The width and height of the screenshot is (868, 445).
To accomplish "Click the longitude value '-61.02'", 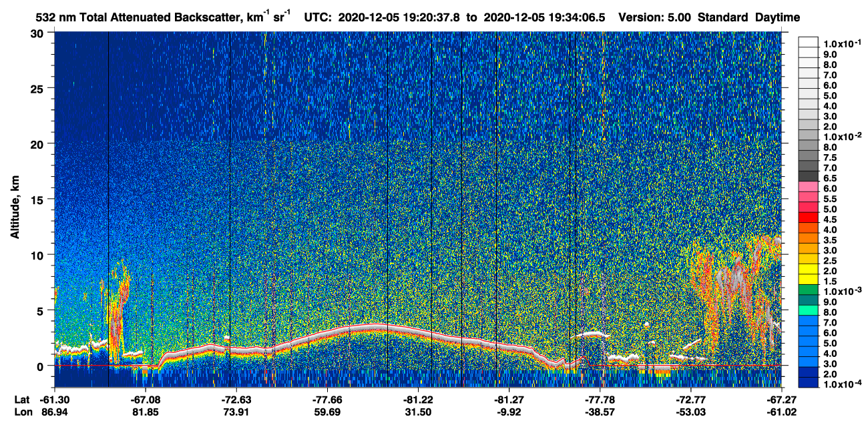I will click(781, 412).
